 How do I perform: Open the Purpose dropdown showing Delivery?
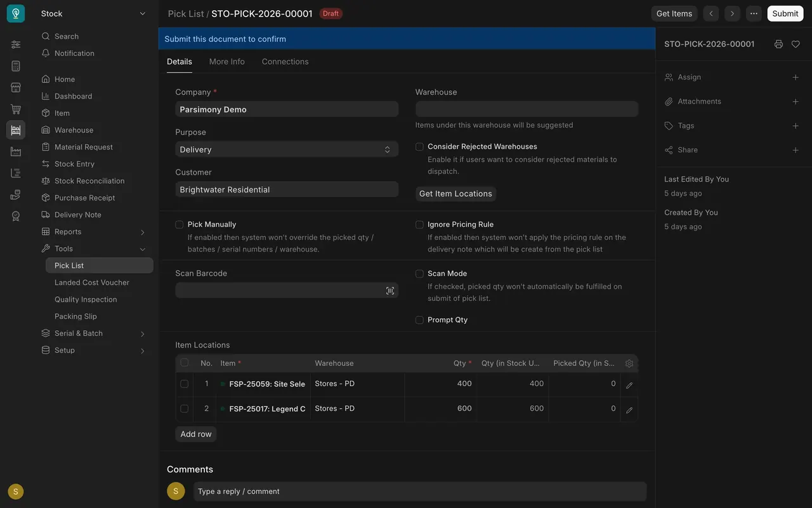tap(287, 149)
